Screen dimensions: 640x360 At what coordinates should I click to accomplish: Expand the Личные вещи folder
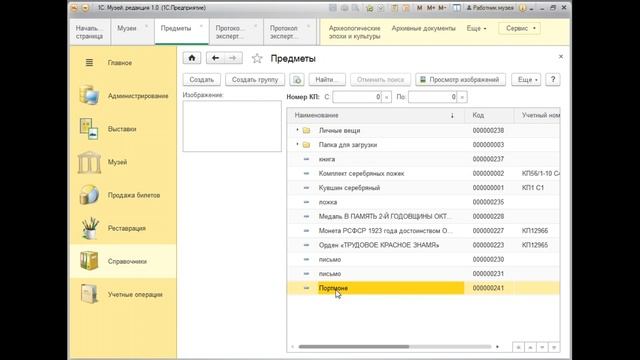297,130
